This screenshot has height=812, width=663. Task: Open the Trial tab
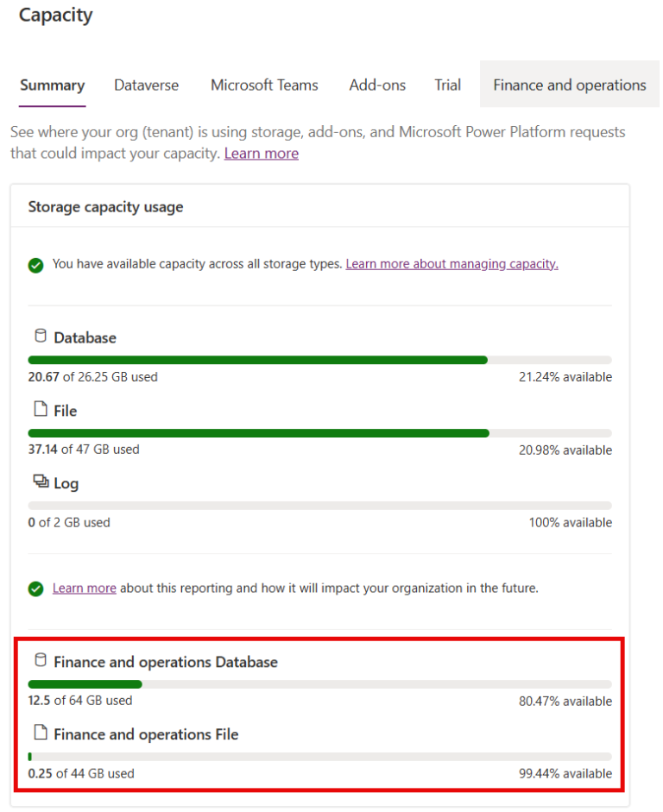(x=447, y=85)
